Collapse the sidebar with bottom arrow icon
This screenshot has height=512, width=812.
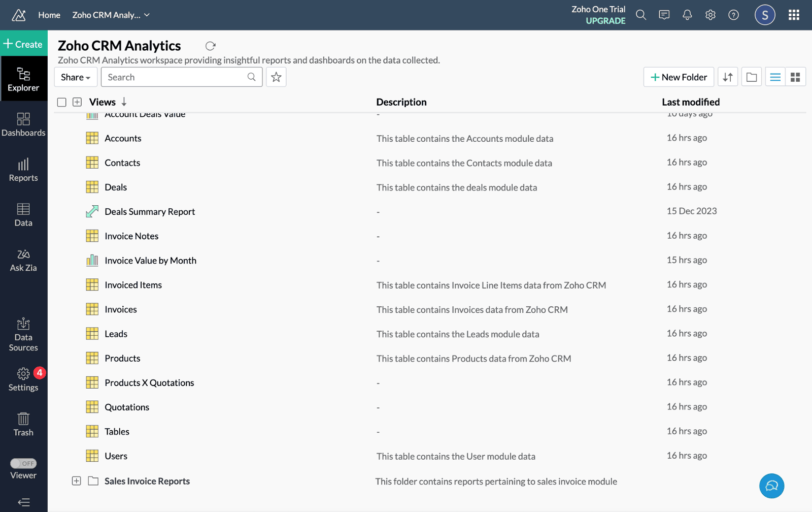(23, 502)
